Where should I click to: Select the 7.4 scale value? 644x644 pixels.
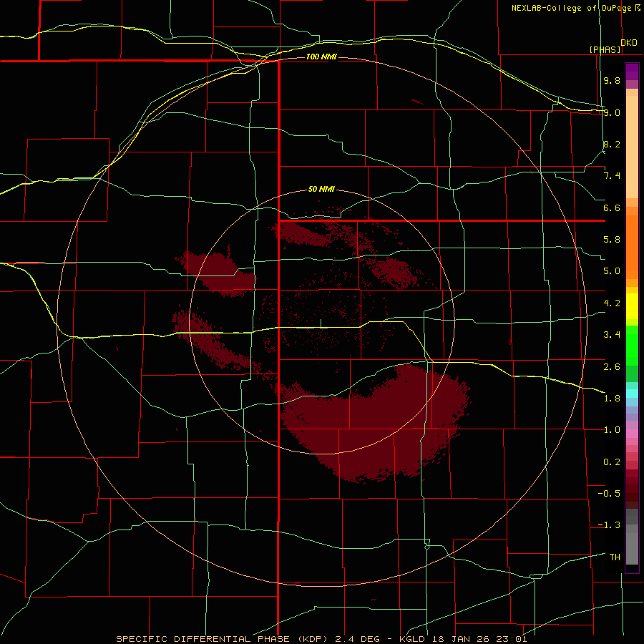tap(612, 176)
